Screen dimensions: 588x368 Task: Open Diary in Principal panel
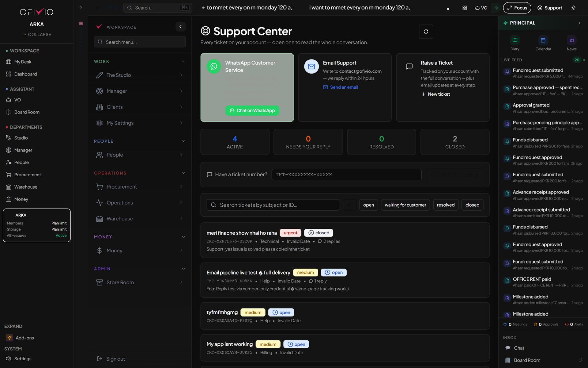pos(515,43)
